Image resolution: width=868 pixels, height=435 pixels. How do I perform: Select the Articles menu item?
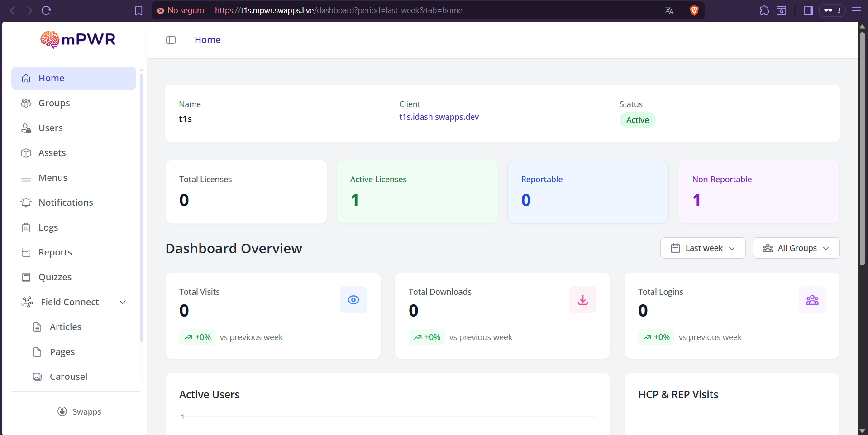65,326
